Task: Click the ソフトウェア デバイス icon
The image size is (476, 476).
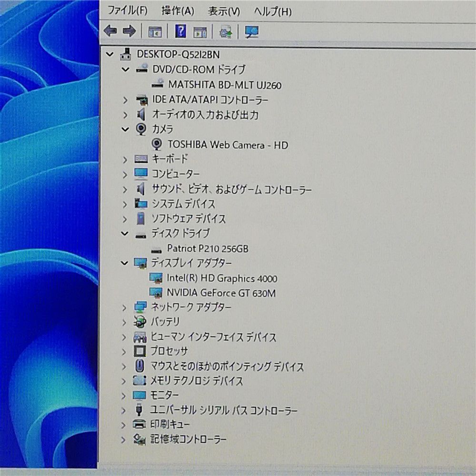Action: 140,218
